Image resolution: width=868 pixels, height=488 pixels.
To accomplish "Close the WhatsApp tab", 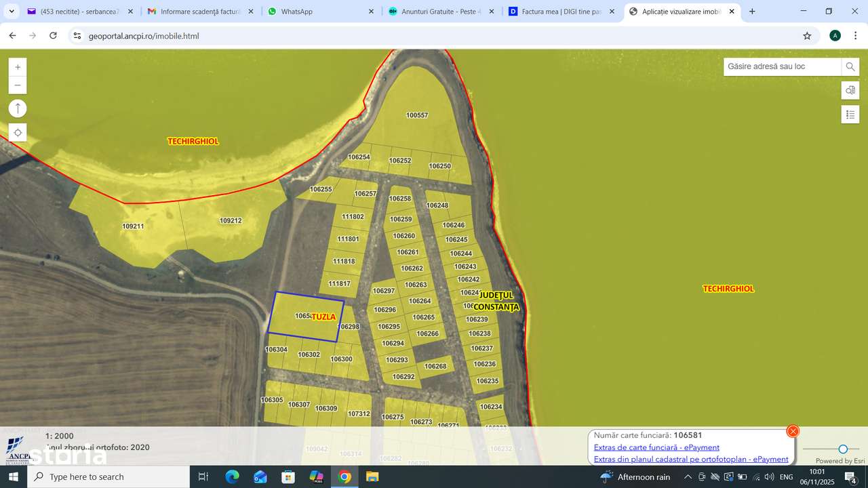I will click(371, 12).
